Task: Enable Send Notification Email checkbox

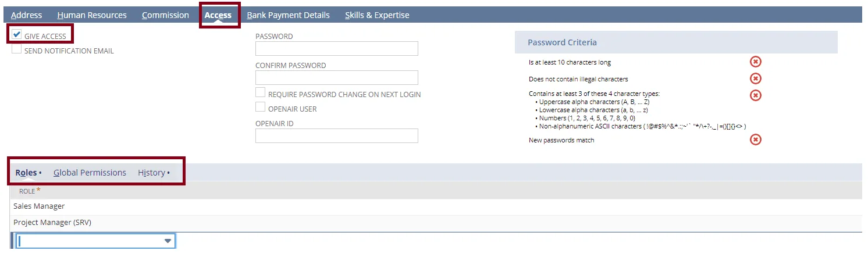Action: (x=17, y=49)
